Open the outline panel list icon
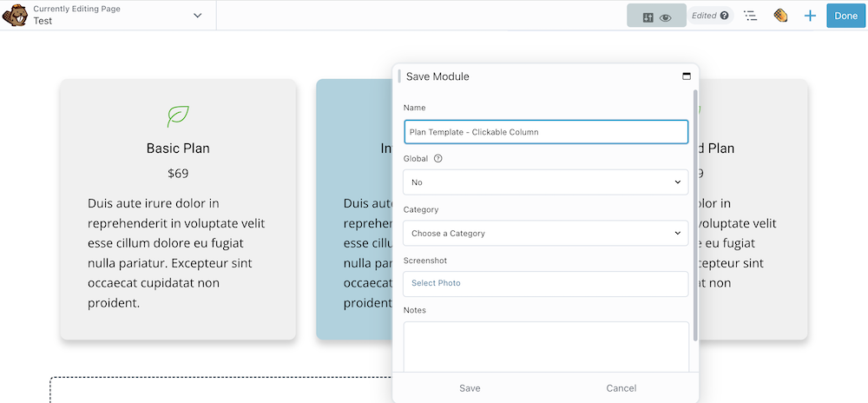Viewport: 868px width, 403px height. tap(750, 16)
